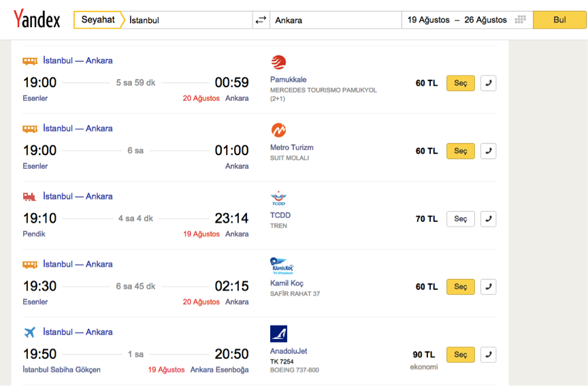Open İstanbul — Ankara link of plane result

[x=78, y=332]
